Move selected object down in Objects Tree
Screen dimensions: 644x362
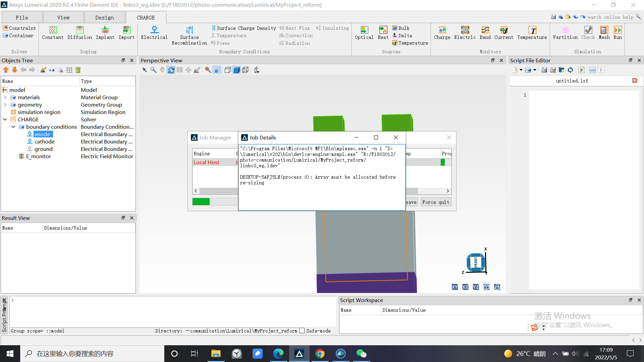click(x=14, y=70)
